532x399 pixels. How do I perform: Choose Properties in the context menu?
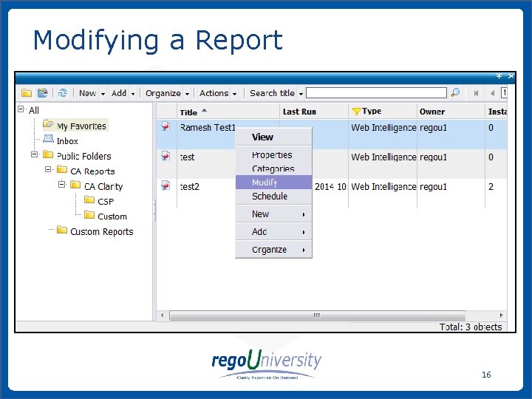pos(273,155)
